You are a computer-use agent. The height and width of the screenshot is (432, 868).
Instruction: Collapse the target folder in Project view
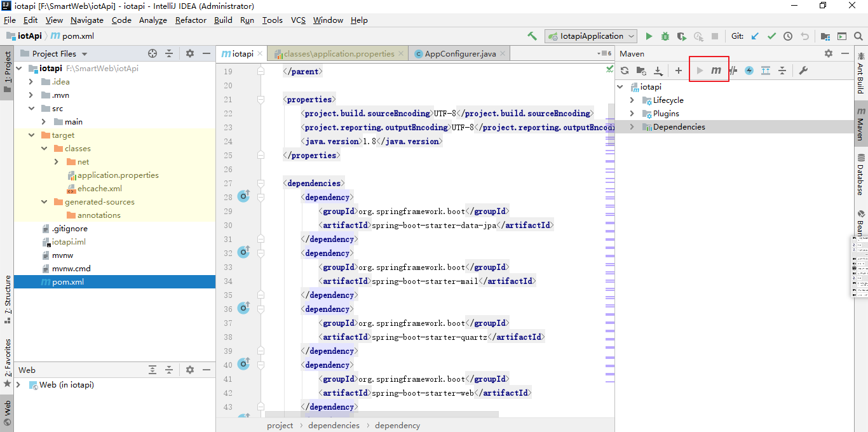tap(30, 135)
